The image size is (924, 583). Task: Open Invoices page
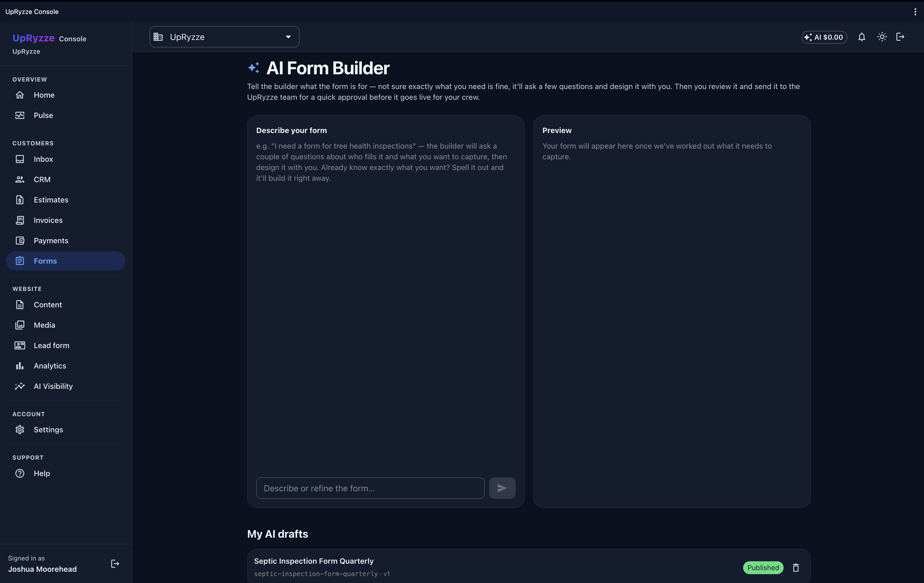point(66,220)
